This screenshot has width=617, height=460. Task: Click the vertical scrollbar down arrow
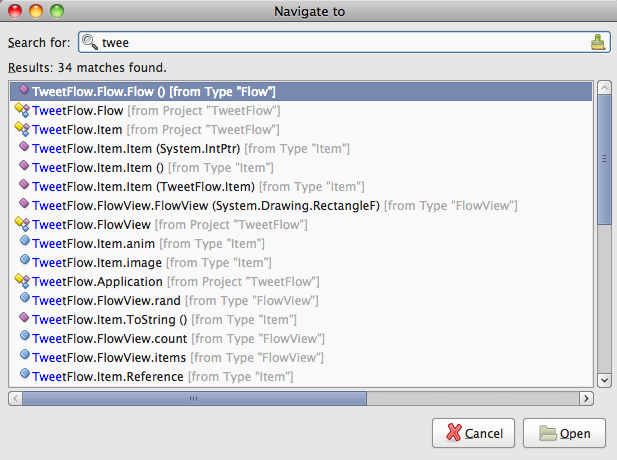(x=604, y=379)
